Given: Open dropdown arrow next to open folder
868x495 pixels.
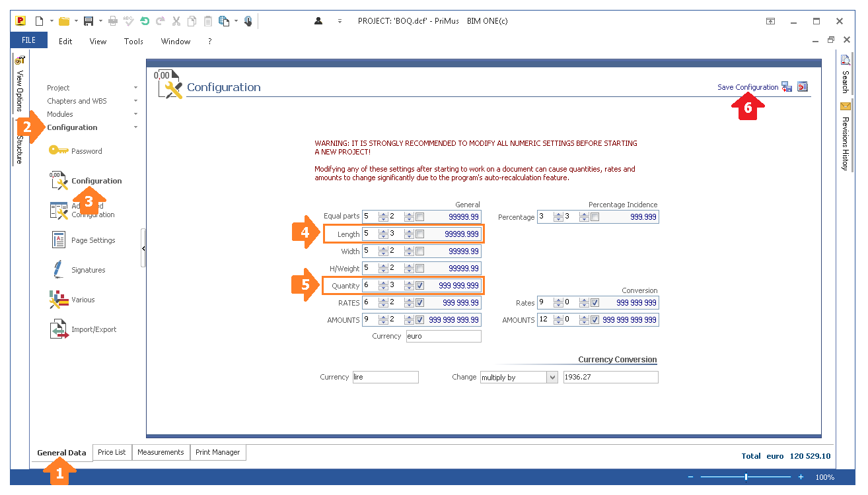Looking at the screenshot, I should [x=76, y=21].
